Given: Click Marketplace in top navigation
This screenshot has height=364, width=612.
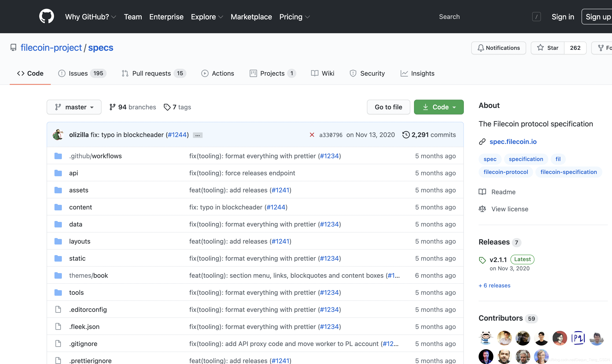Looking at the screenshot, I should (251, 17).
